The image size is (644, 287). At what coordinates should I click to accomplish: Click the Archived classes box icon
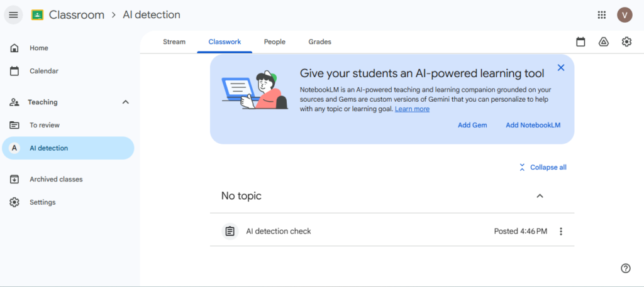tap(14, 179)
